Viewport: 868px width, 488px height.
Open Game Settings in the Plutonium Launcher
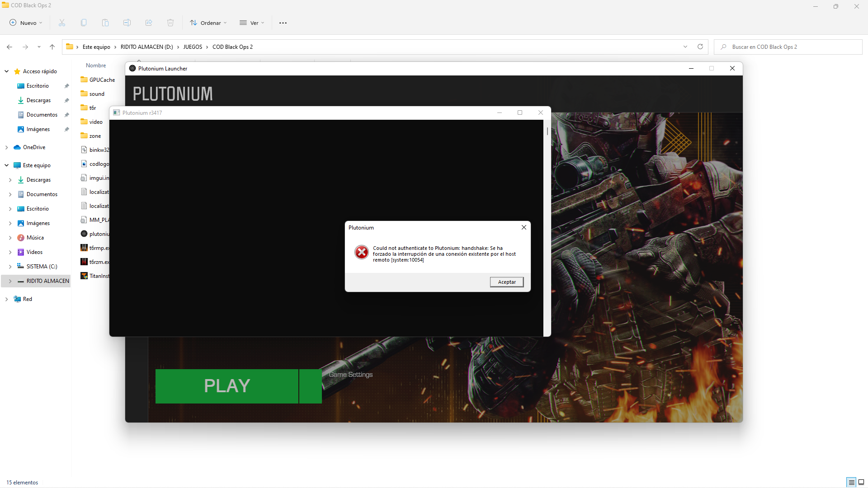click(x=351, y=375)
